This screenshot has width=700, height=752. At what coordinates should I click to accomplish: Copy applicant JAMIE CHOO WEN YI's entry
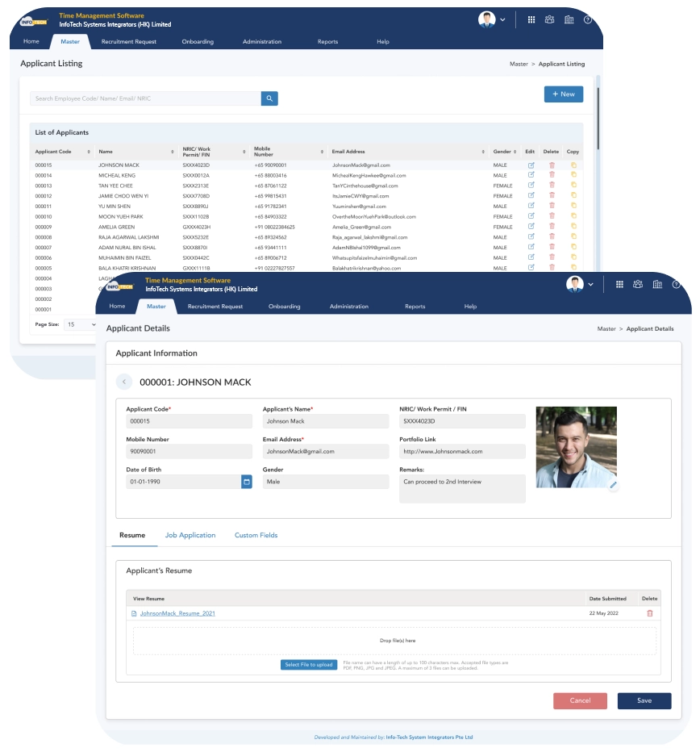[573, 196]
